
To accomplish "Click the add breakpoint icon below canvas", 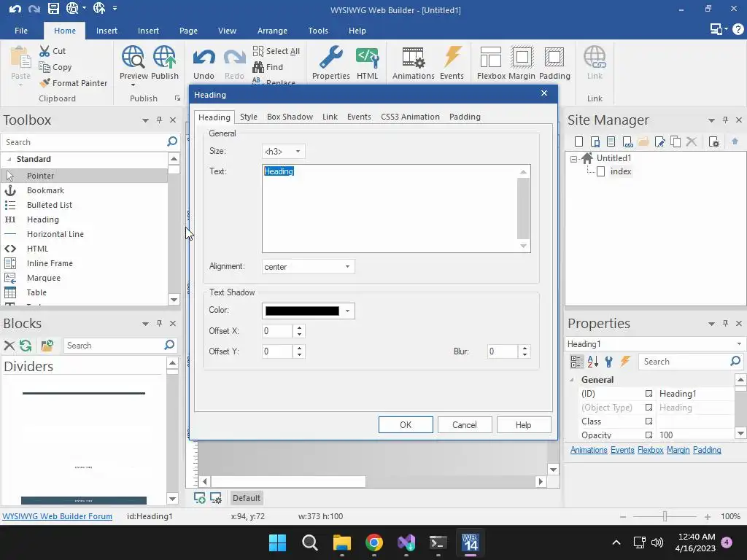I will (x=200, y=498).
